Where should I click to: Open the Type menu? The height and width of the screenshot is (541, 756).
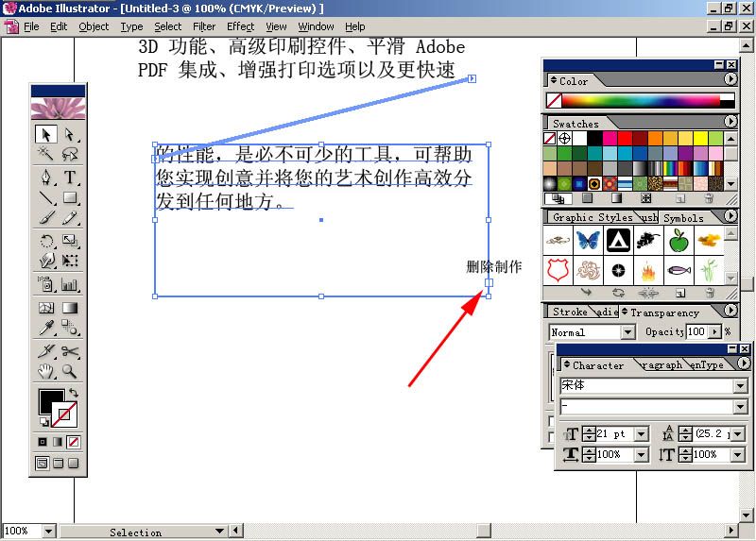coord(131,26)
